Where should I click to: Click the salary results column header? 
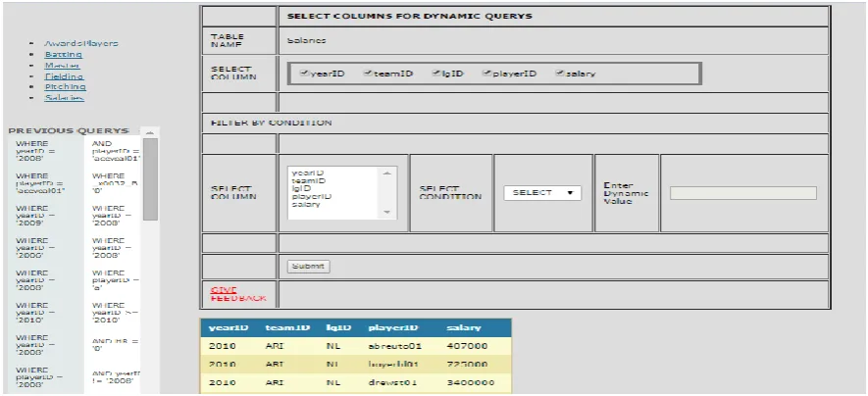coord(464,327)
